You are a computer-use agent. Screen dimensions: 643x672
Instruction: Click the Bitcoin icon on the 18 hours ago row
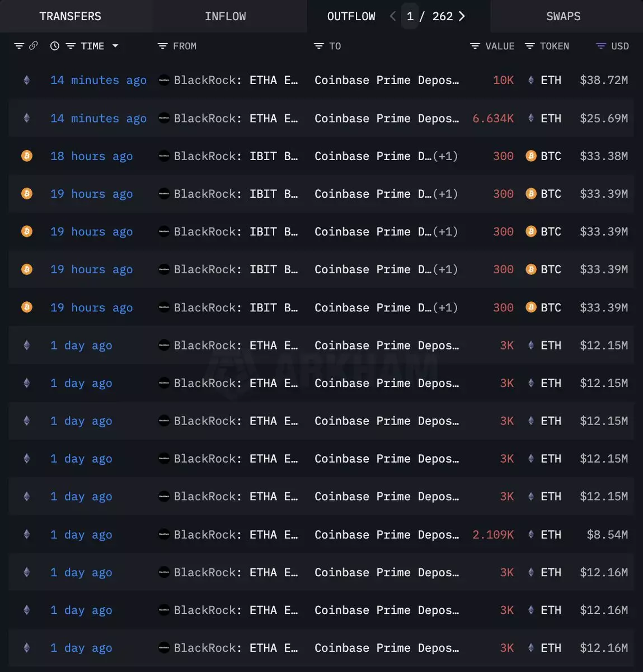pos(26,156)
